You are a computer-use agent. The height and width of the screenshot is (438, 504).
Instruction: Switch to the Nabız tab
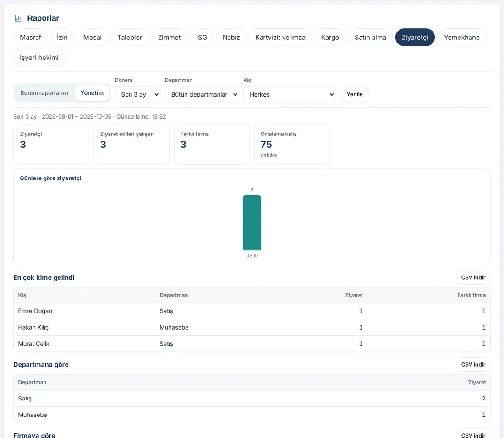coord(231,37)
